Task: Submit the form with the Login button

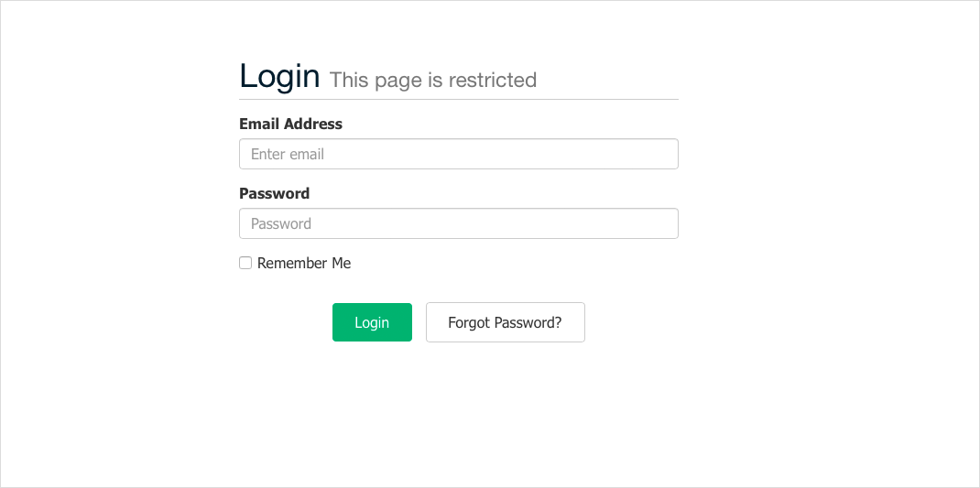Action: [372, 322]
